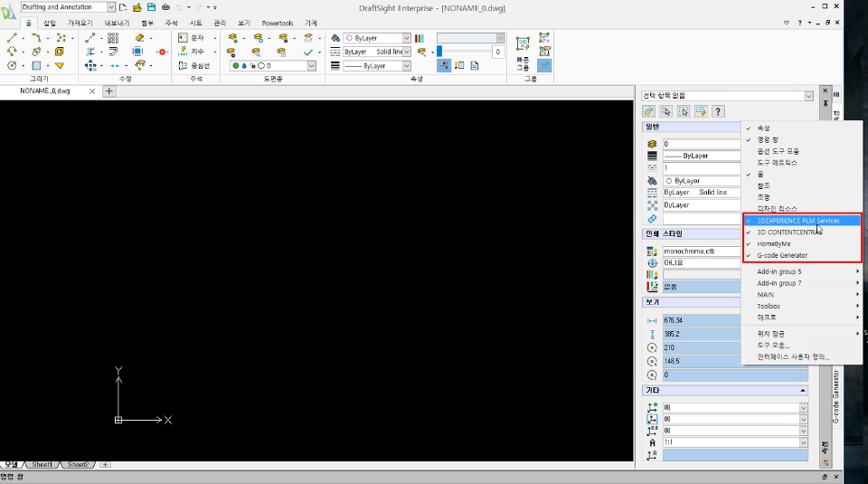
Task: Expand the MAIN submenu
Action: 802,295
